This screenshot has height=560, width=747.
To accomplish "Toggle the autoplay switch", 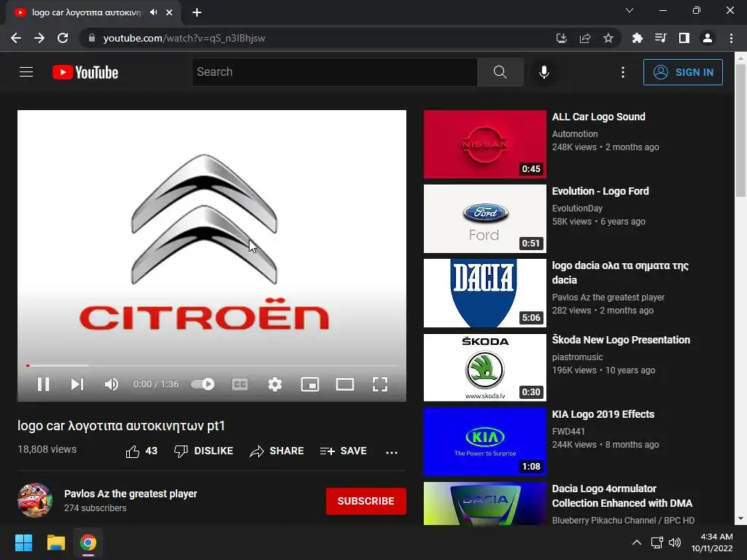I will pyautogui.click(x=203, y=384).
